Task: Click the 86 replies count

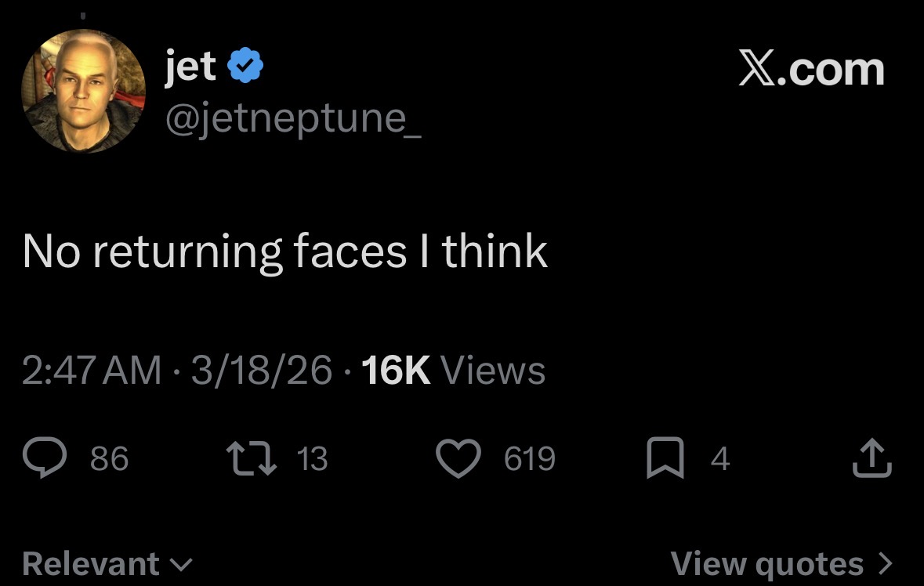Action: (x=109, y=459)
